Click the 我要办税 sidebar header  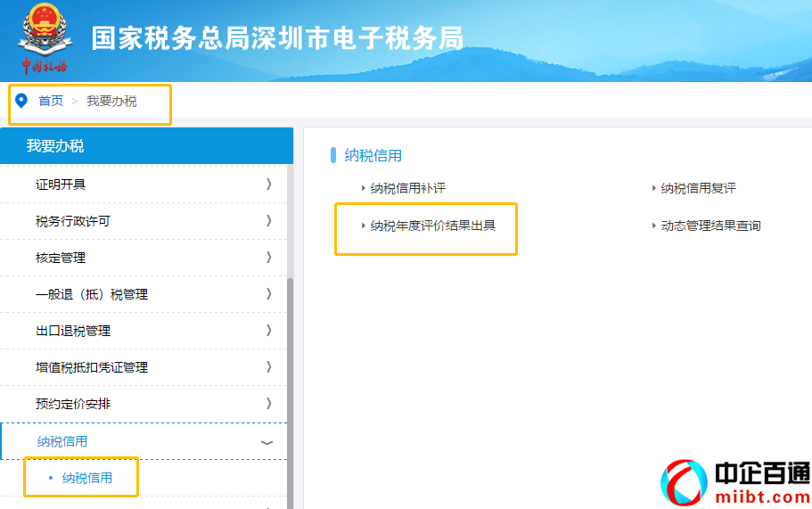(146, 146)
